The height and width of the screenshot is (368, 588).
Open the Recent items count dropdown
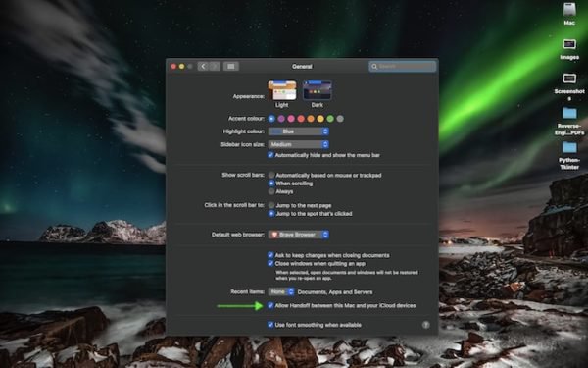281,291
